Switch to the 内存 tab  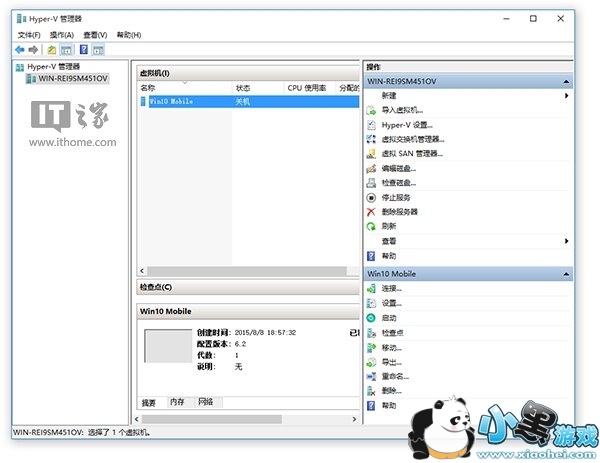(x=177, y=402)
